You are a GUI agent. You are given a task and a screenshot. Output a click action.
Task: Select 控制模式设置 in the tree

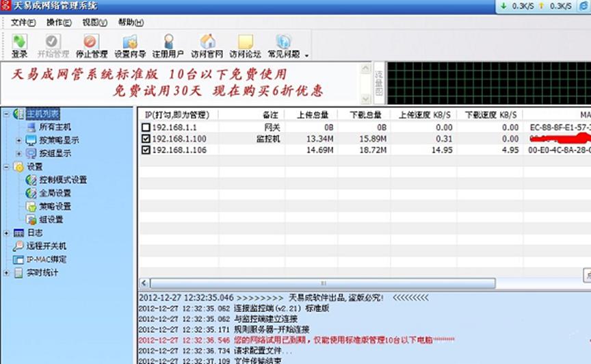click(63, 180)
